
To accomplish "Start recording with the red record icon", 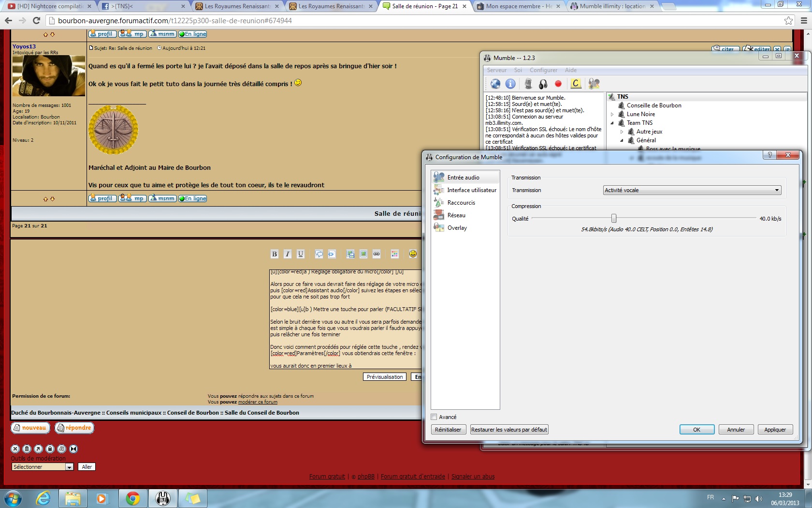I will click(558, 84).
